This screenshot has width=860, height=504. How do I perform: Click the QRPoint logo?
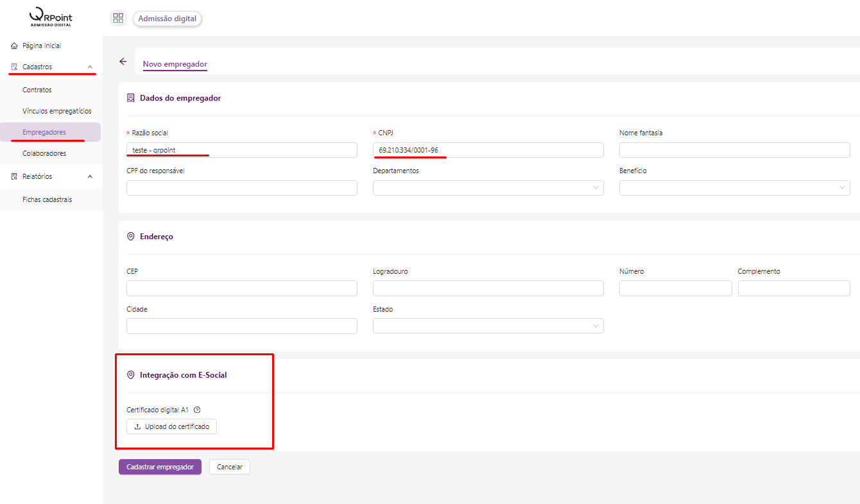click(x=51, y=17)
